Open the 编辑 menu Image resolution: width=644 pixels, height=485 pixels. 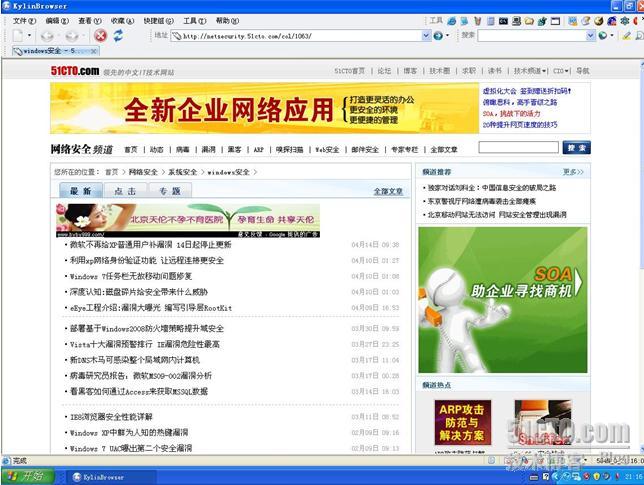point(57,21)
